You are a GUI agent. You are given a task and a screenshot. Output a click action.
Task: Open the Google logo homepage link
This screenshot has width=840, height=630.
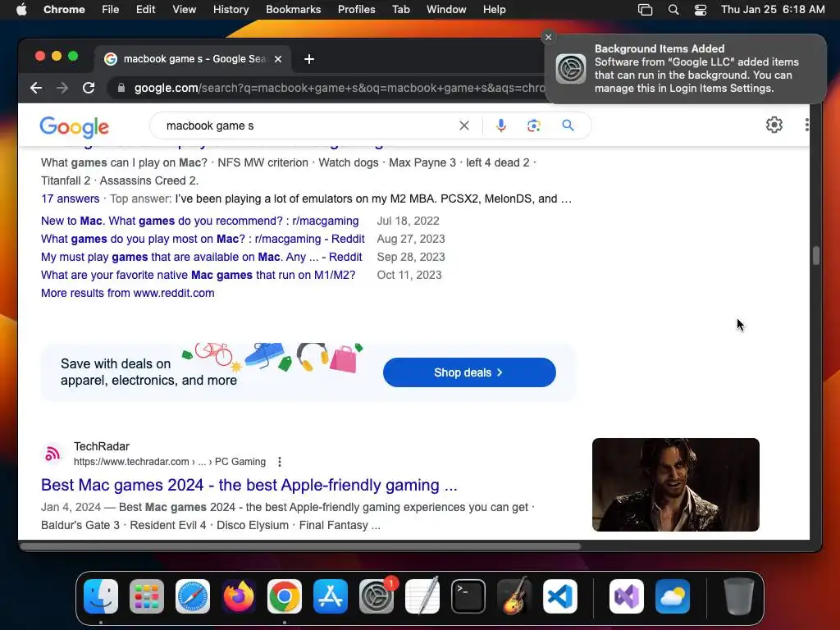click(x=75, y=127)
